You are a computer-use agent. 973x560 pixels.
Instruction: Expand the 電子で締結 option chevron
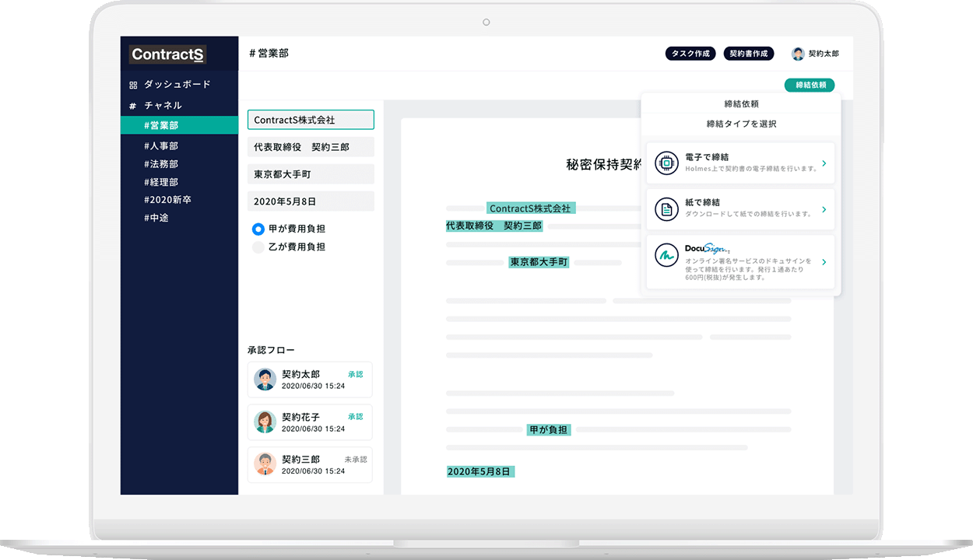click(824, 163)
